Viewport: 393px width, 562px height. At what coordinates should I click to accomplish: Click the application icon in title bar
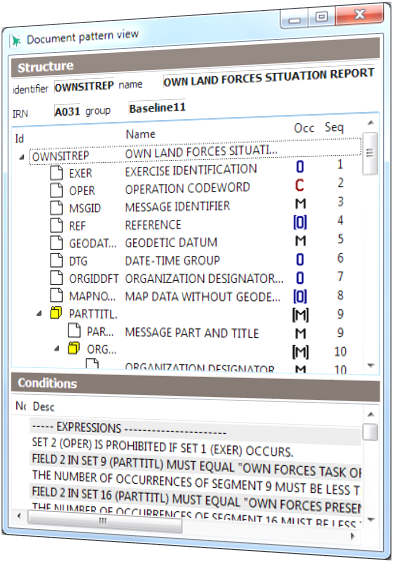pyautogui.click(x=15, y=41)
